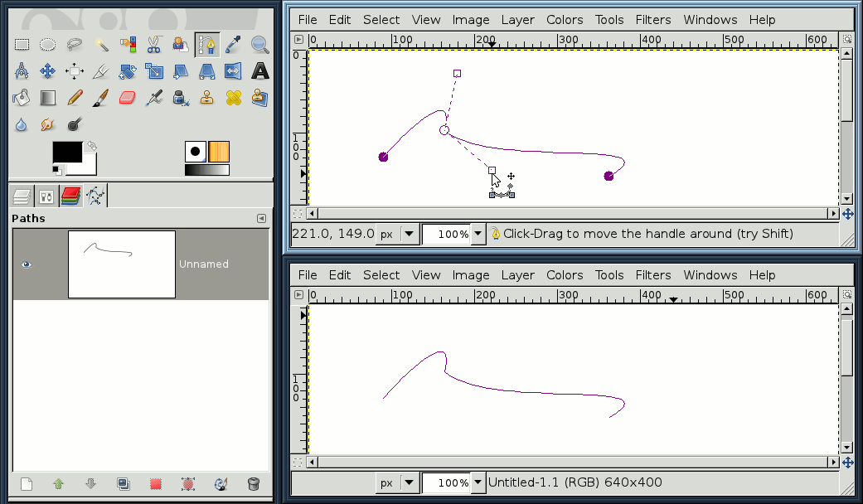The image size is (863, 504).
Task: Create a new path button
Action: (27, 484)
